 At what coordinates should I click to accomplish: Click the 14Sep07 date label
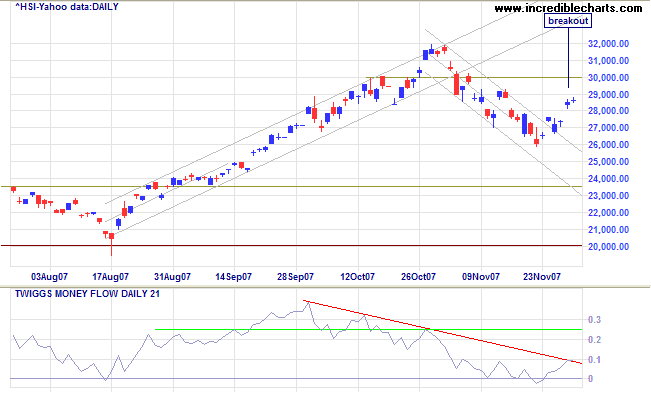coord(233,277)
